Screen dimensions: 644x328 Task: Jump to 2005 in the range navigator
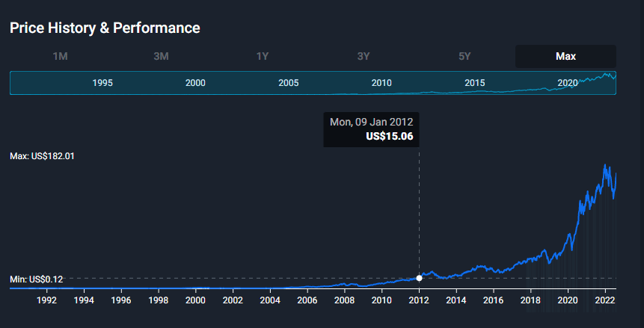289,83
